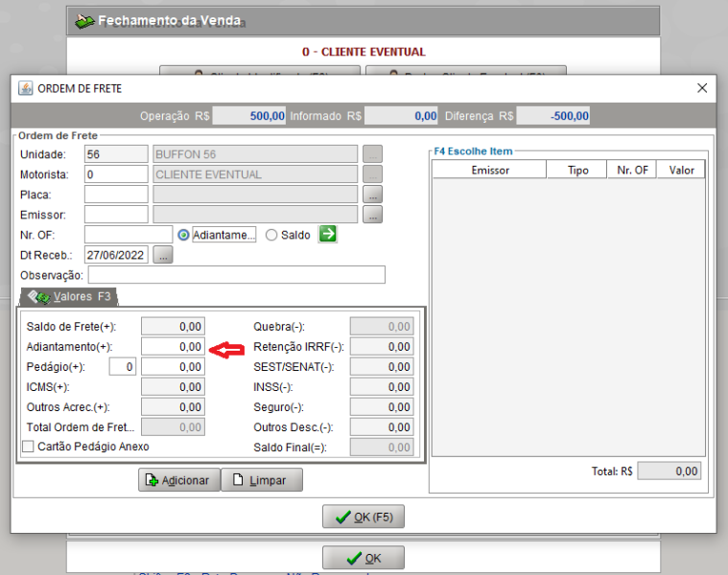
Task: Click the green arrow next to Saldo
Action: 328,234
